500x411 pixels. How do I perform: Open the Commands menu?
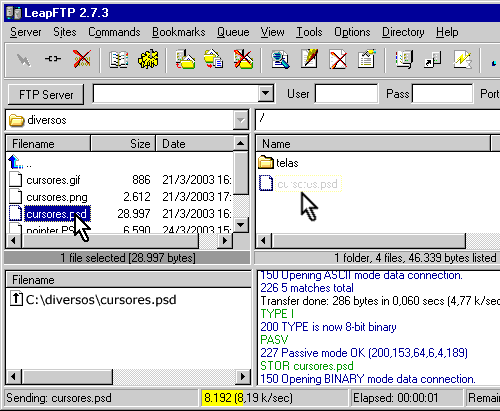pos(114,32)
